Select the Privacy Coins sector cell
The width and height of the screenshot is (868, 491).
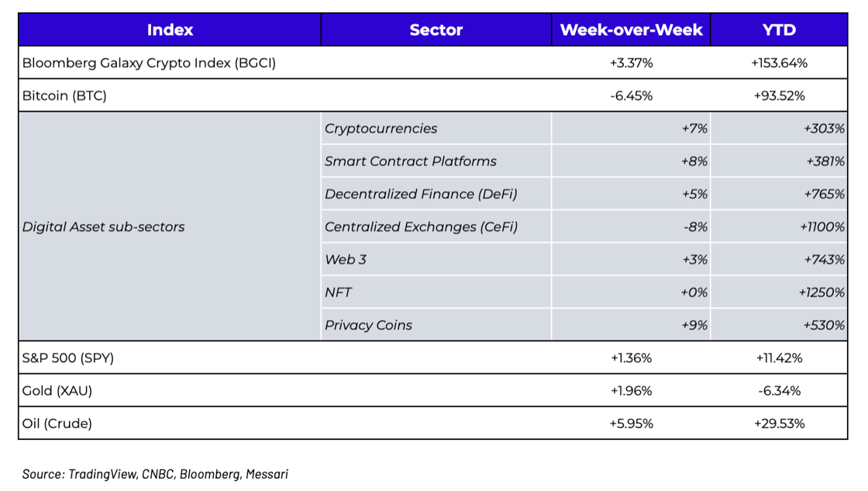(x=368, y=325)
